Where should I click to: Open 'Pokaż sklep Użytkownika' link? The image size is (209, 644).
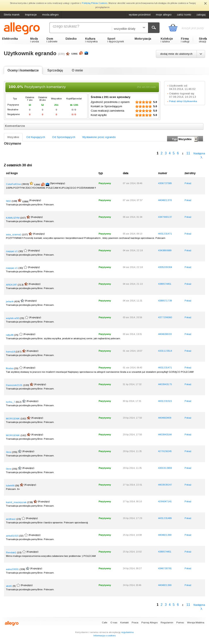click(183, 101)
